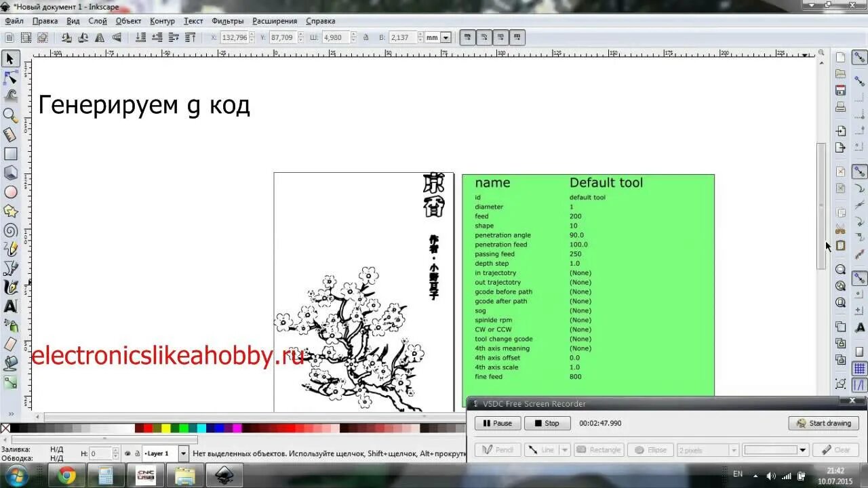The image size is (868, 488).
Task: Select the Eraser tool in toolbox
Action: [x=10, y=344]
